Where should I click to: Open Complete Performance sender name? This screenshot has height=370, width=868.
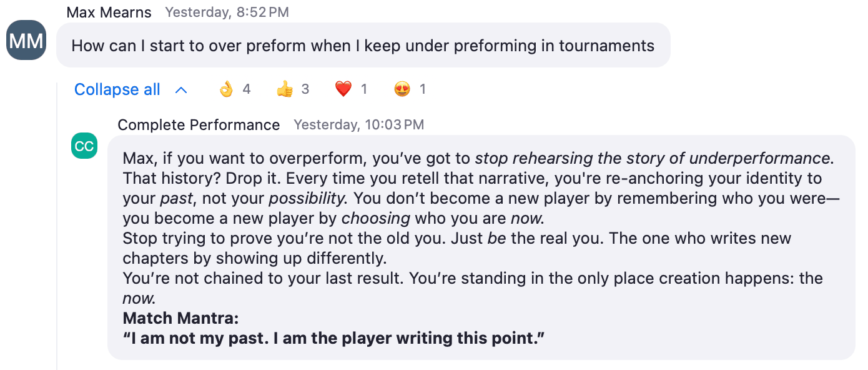(x=199, y=125)
